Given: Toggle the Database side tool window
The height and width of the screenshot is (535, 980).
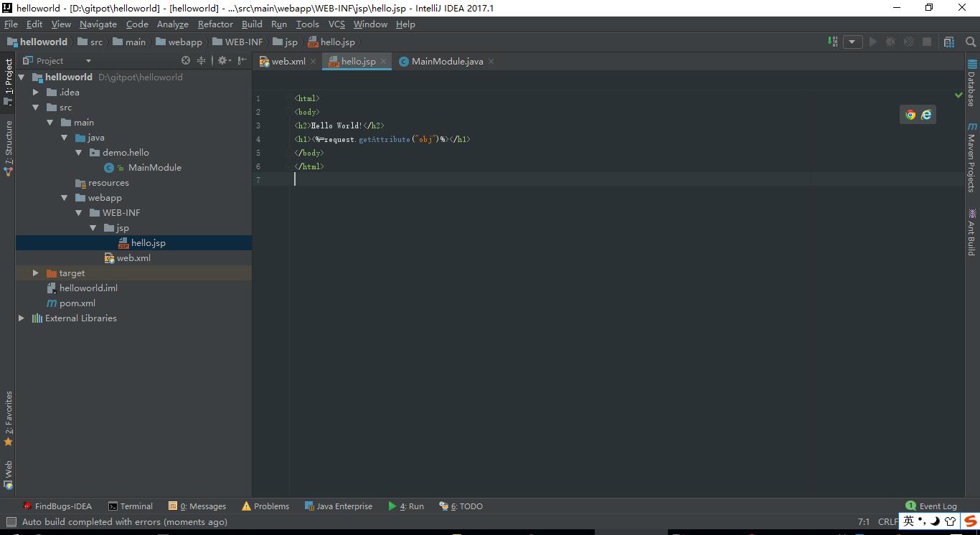Looking at the screenshot, I should (x=971, y=83).
